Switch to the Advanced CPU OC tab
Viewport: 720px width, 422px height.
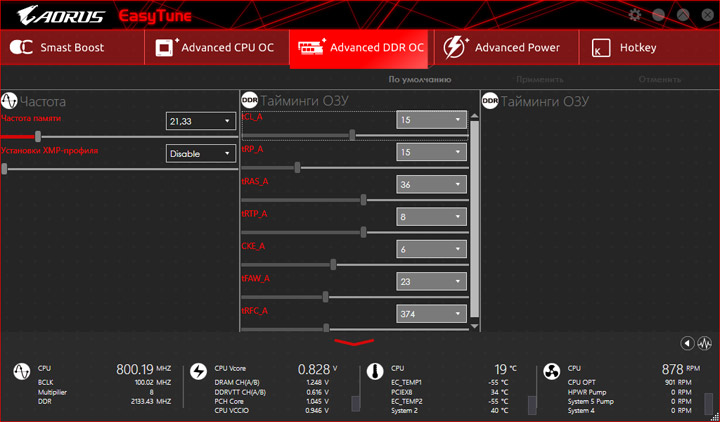pos(217,47)
